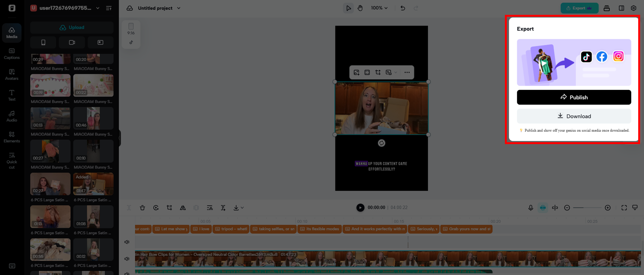Toggle the preview-axis split icon near the mic

point(555,208)
